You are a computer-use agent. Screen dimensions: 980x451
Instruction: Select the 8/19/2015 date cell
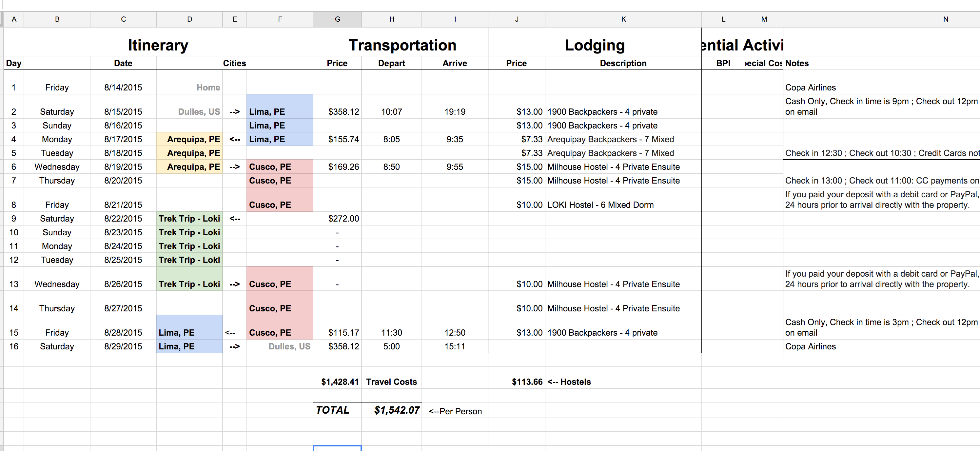(123, 167)
